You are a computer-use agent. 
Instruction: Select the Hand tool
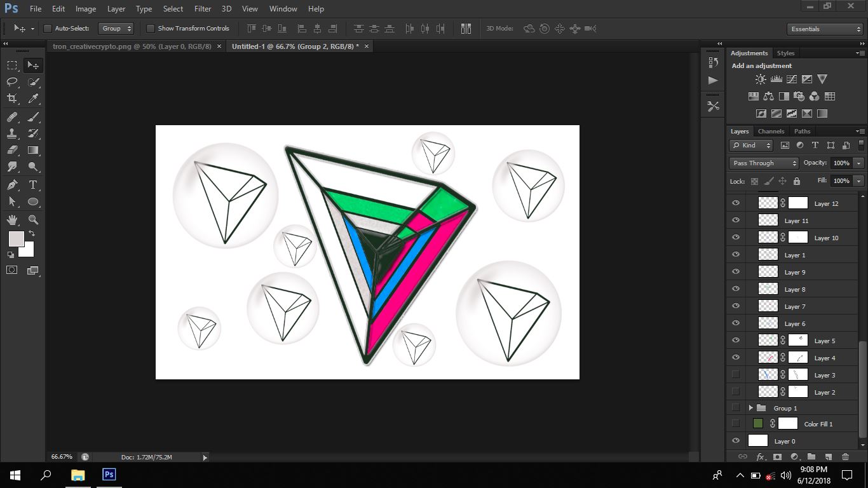click(12, 220)
